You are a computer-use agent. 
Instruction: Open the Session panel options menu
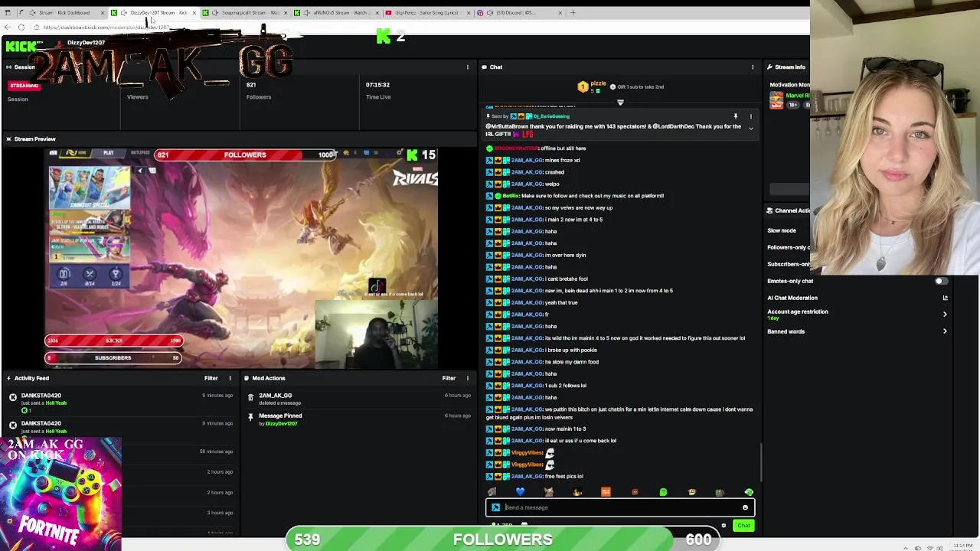(x=468, y=67)
